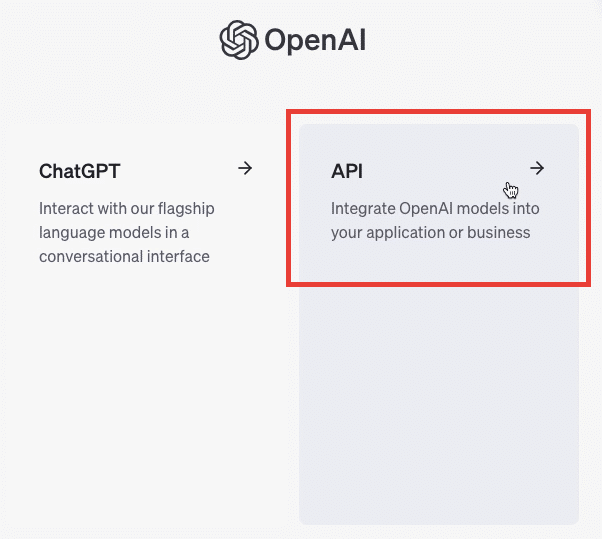Click the letters 'AI' in OpenAI wordmark
Viewport: 602px width, 539px height.
[351, 39]
